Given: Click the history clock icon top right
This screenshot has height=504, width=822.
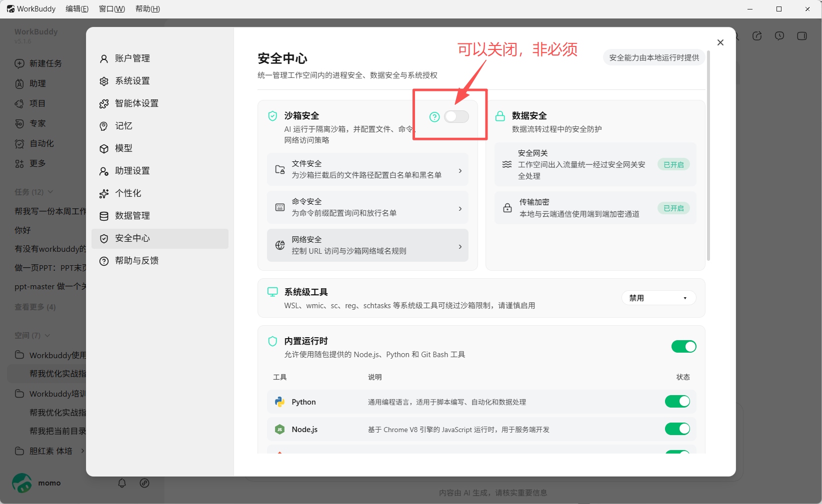Looking at the screenshot, I should pos(779,36).
